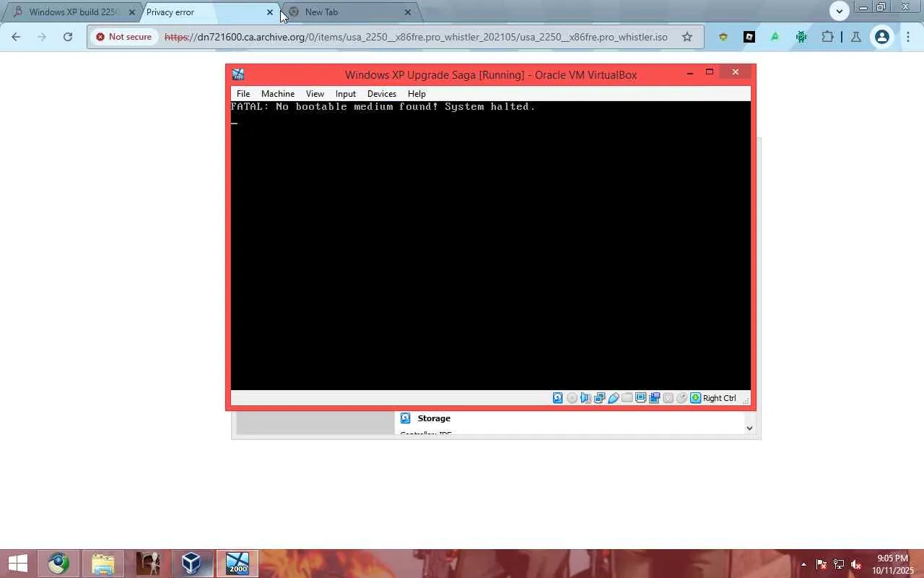924x578 pixels.
Task: Open File Explorer from the taskbar
Action: [103, 564]
